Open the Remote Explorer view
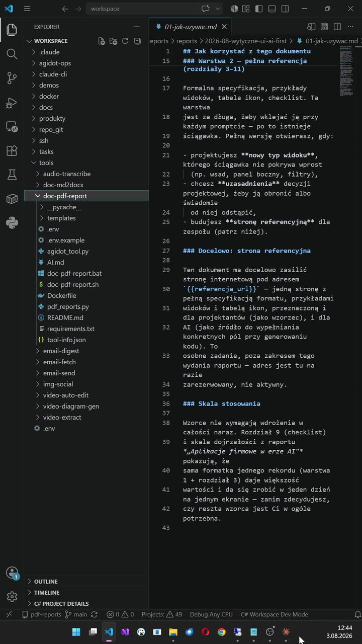 click(12, 126)
